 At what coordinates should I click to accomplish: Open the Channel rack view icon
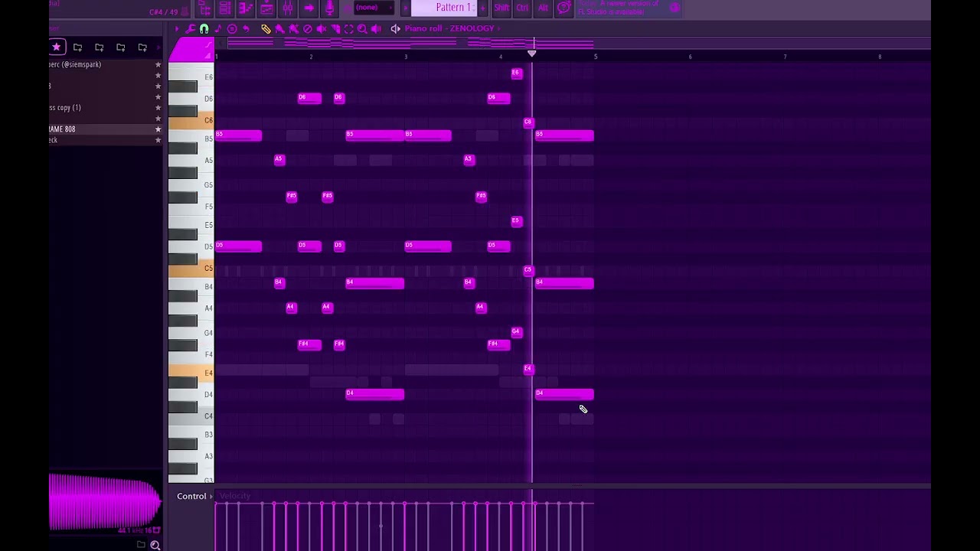click(x=225, y=8)
